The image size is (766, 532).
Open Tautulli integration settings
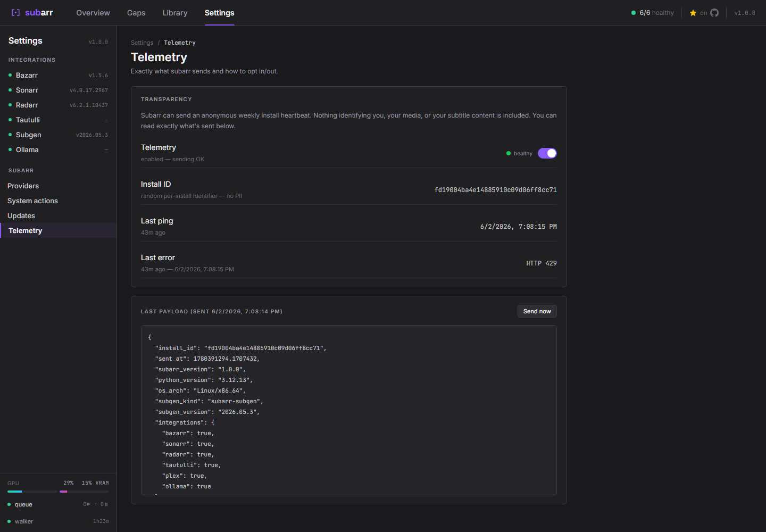coord(59,120)
